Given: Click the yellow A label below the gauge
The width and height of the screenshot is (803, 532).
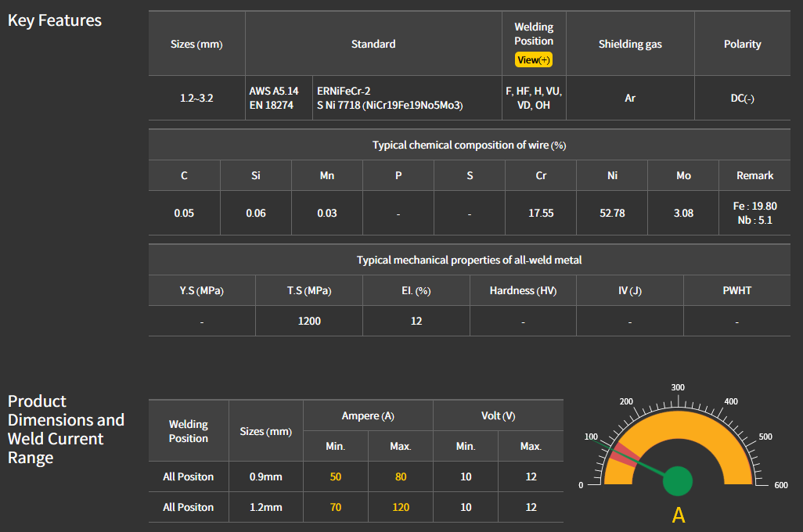Looking at the screenshot, I should tap(679, 516).
